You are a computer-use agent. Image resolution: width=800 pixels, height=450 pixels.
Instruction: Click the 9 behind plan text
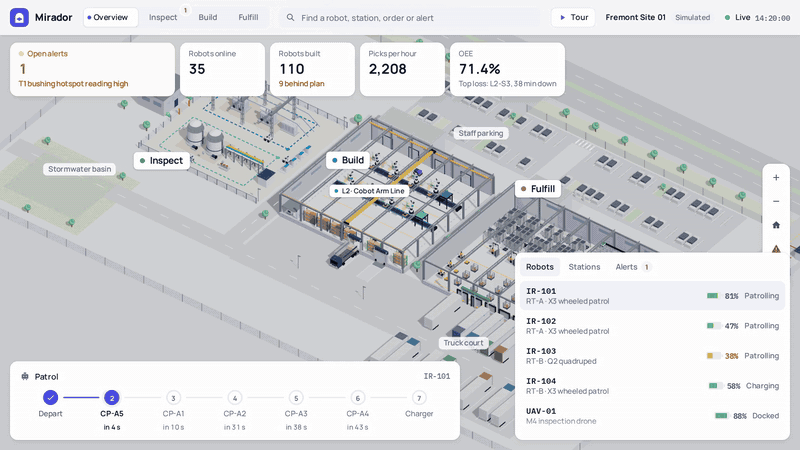point(302,84)
